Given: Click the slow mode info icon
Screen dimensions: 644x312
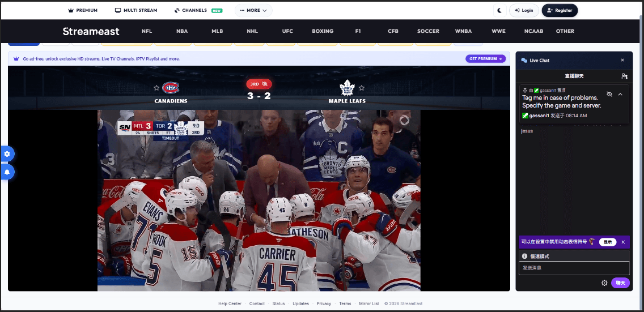Looking at the screenshot, I should (x=524, y=257).
